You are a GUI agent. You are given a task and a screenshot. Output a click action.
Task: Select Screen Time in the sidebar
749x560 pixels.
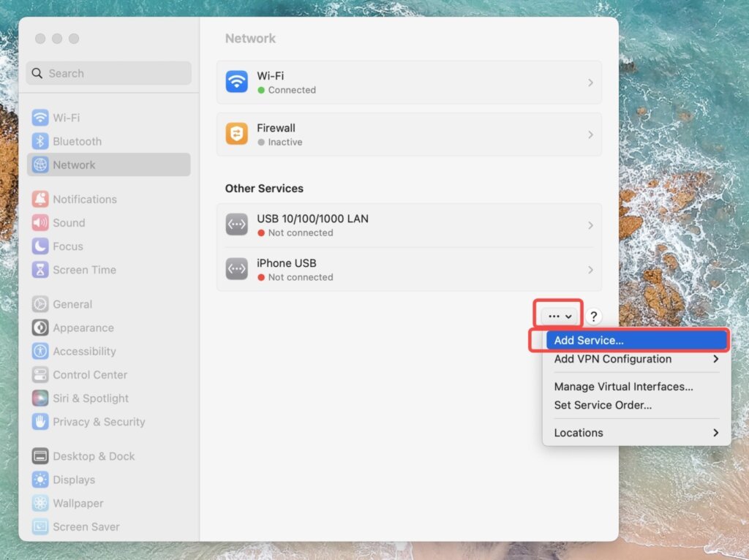pos(39,270)
